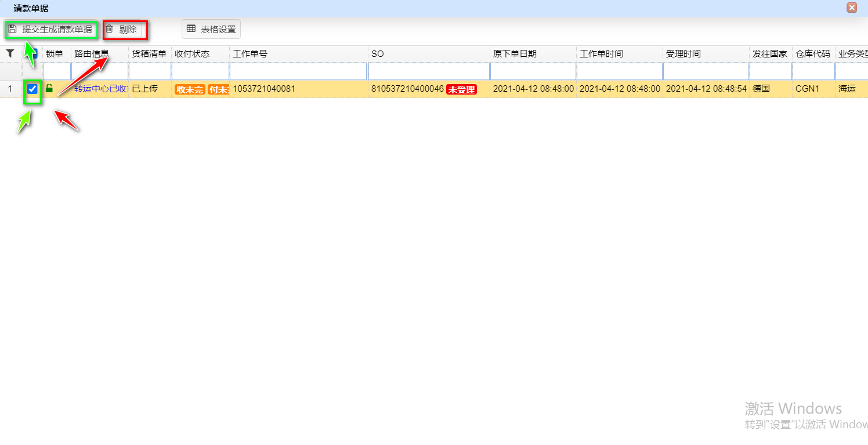Click the 收付状态 filter input
868x445 pixels.
coord(201,71)
